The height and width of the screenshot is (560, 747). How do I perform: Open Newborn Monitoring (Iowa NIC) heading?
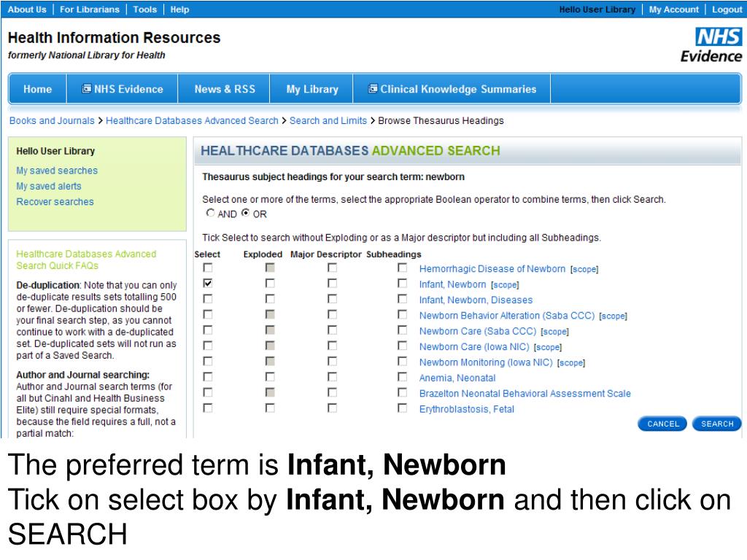click(486, 362)
